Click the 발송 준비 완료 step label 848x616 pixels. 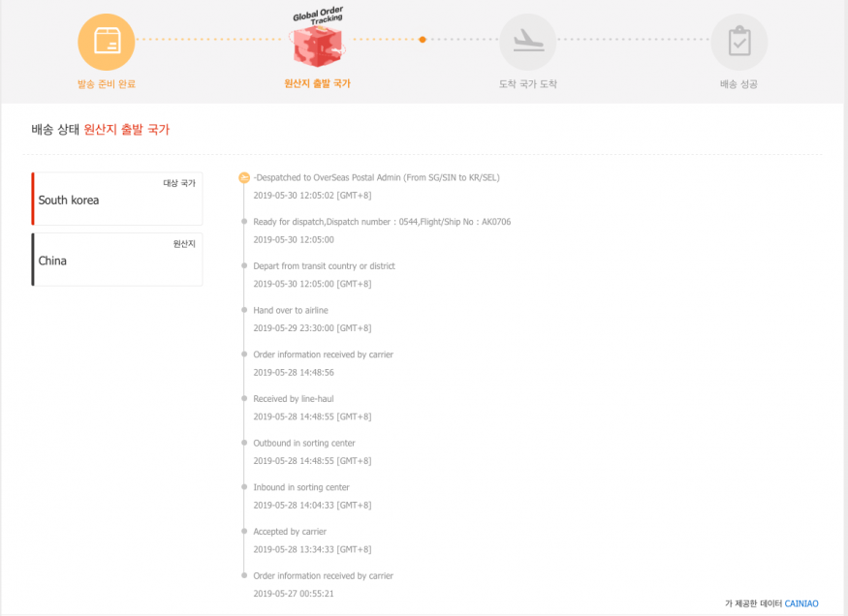[x=107, y=83]
